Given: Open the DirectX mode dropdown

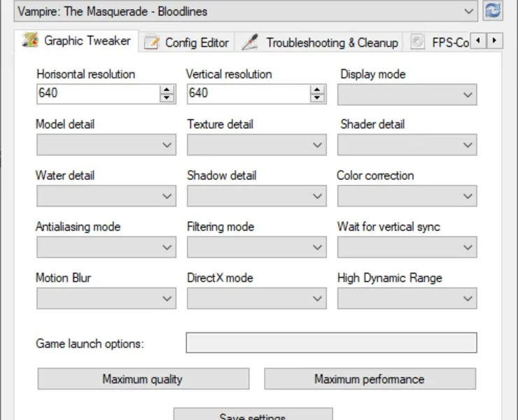Looking at the screenshot, I should (x=257, y=298).
